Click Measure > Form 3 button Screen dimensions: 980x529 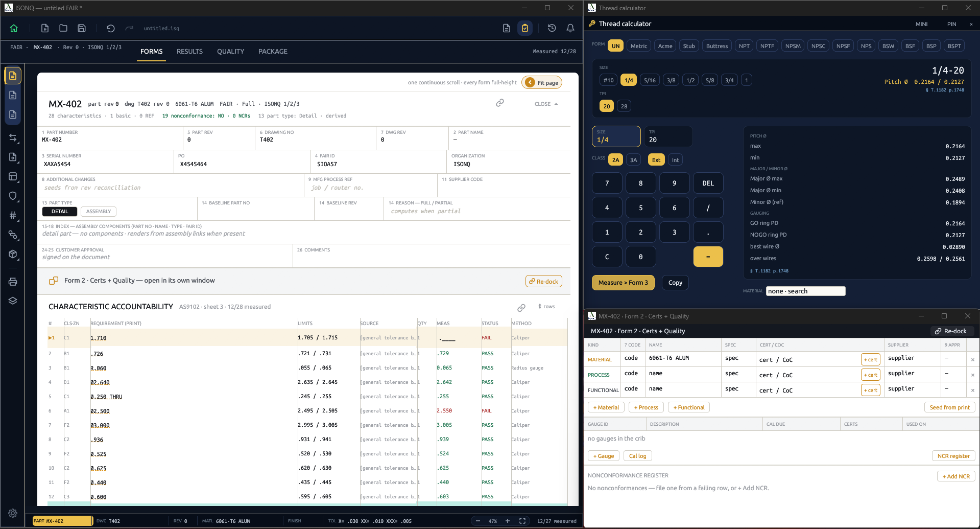(623, 283)
